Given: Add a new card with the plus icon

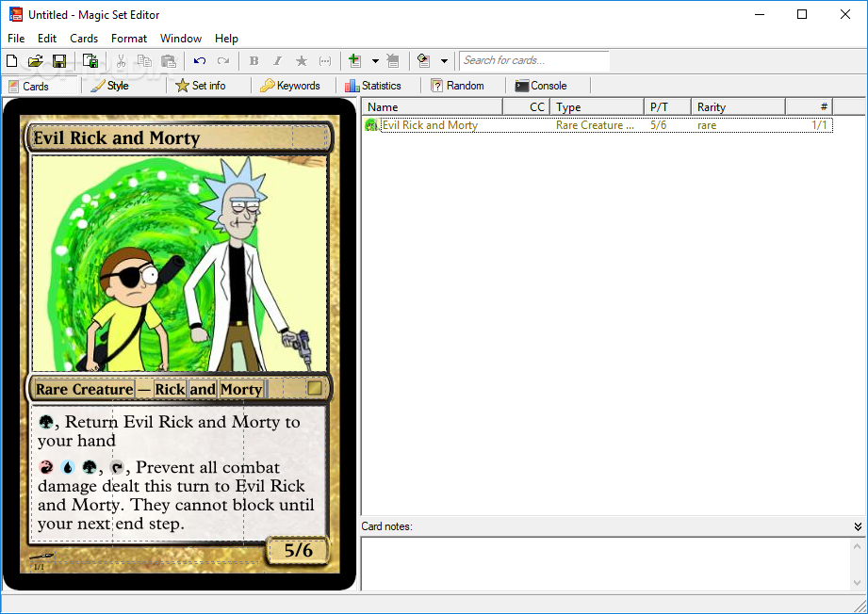Looking at the screenshot, I should [x=355, y=61].
